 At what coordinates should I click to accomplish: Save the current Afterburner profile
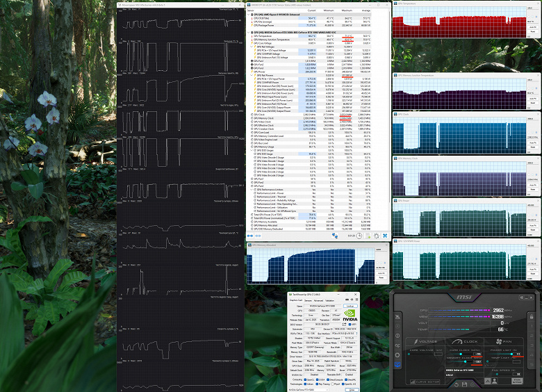click(x=464, y=384)
